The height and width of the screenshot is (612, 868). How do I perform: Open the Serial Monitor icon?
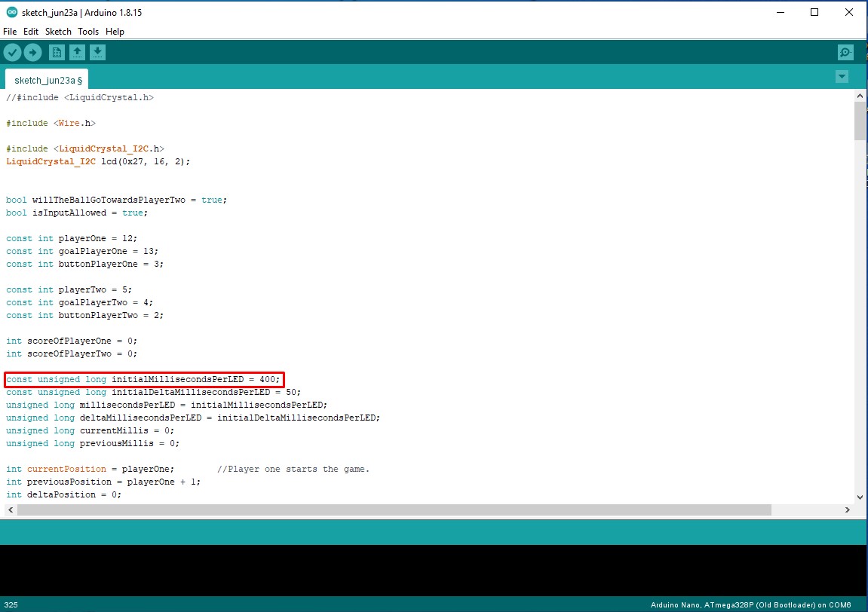[845, 52]
